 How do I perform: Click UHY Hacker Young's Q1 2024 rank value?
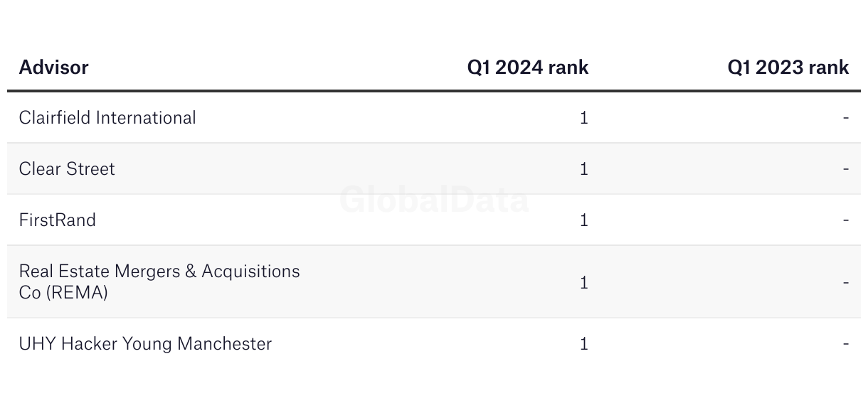(584, 344)
